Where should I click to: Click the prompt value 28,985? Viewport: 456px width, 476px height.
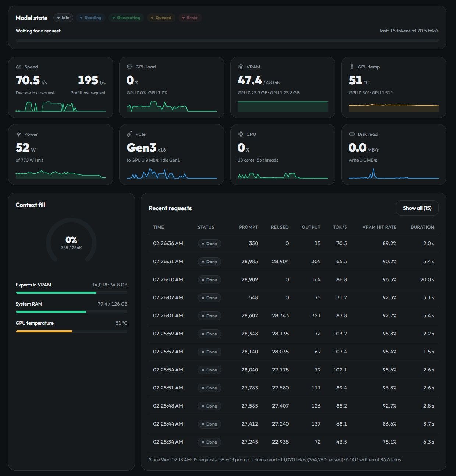(250, 261)
